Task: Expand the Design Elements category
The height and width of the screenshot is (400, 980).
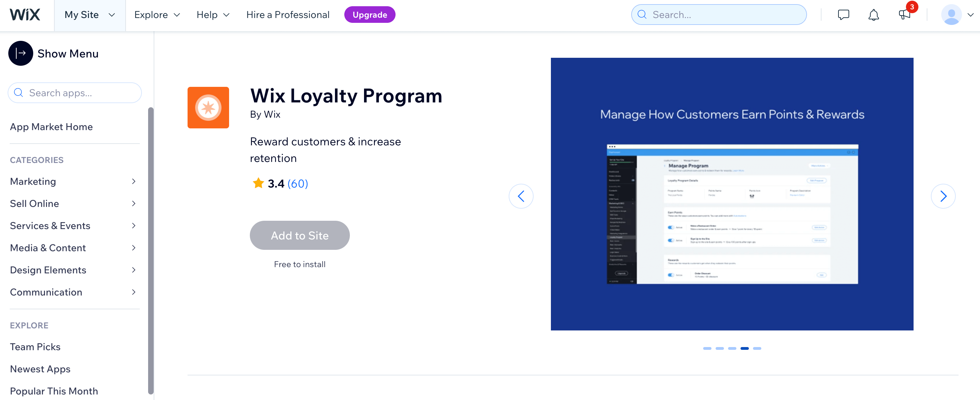Action: point(133,270)
